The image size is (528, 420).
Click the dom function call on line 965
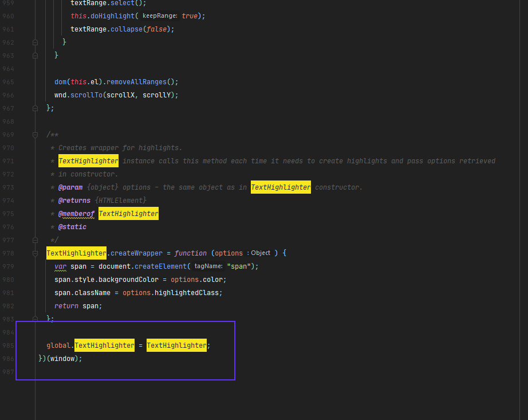pyautogui.click(x=61, y=82)
